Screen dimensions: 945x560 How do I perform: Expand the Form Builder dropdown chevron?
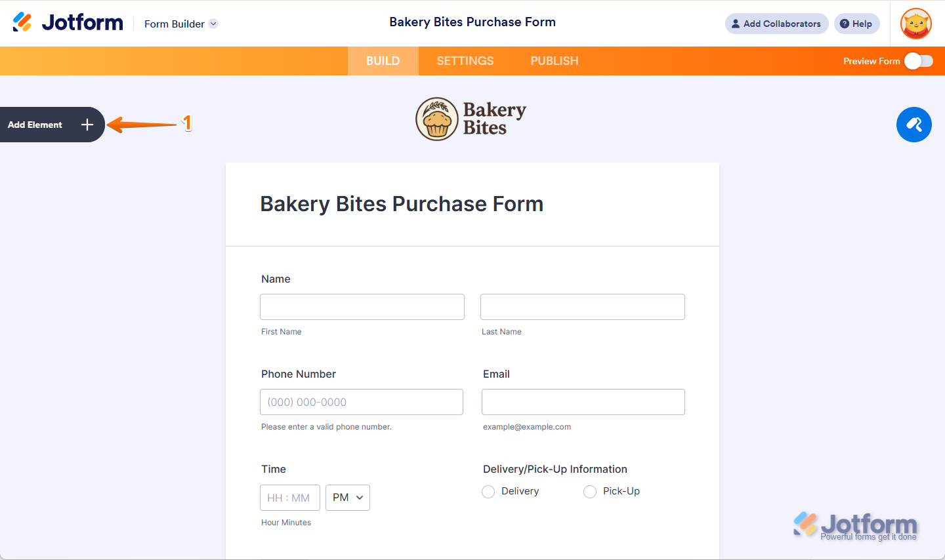pos(213,24)
